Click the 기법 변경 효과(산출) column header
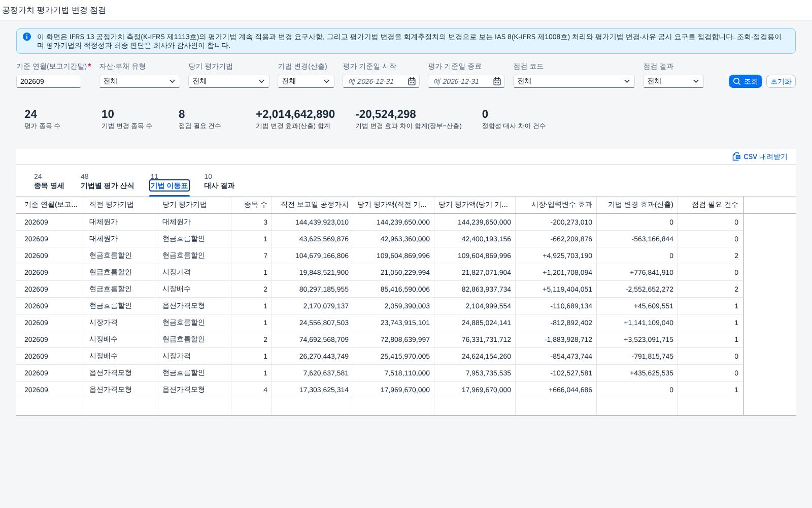 tap(637, 205)
